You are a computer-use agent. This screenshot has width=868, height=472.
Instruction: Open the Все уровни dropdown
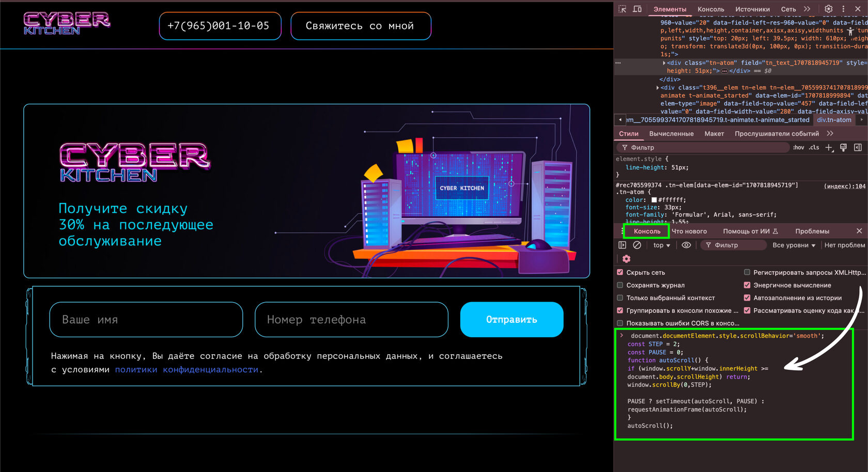[x=794, y=245]
